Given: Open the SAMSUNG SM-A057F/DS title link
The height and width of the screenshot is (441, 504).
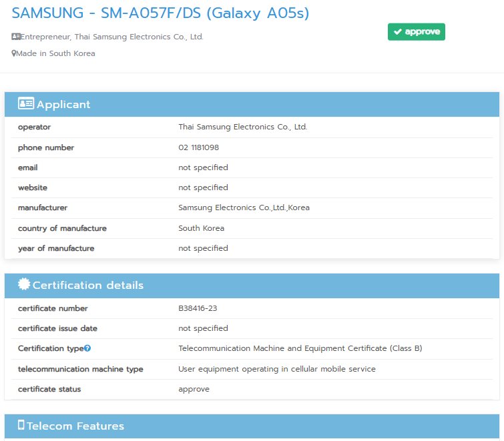Looking at the screenshot, I should point(160,13).
